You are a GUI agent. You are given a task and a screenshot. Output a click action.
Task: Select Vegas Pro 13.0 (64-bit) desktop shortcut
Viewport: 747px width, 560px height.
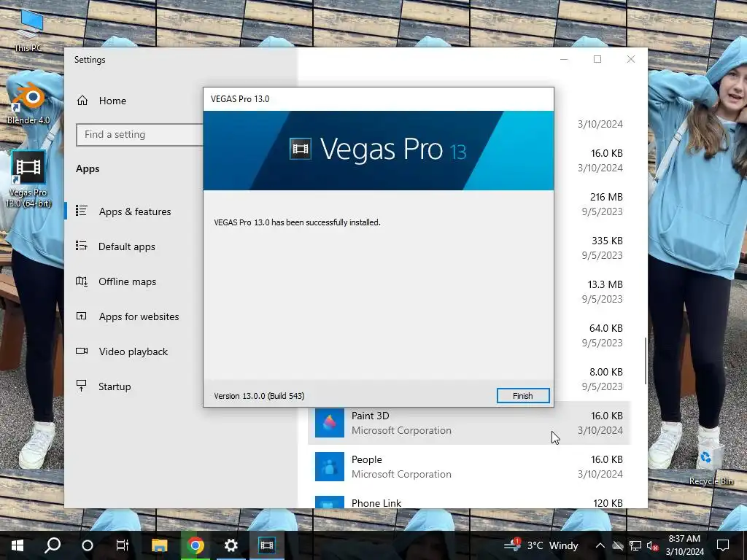(28, 179)
